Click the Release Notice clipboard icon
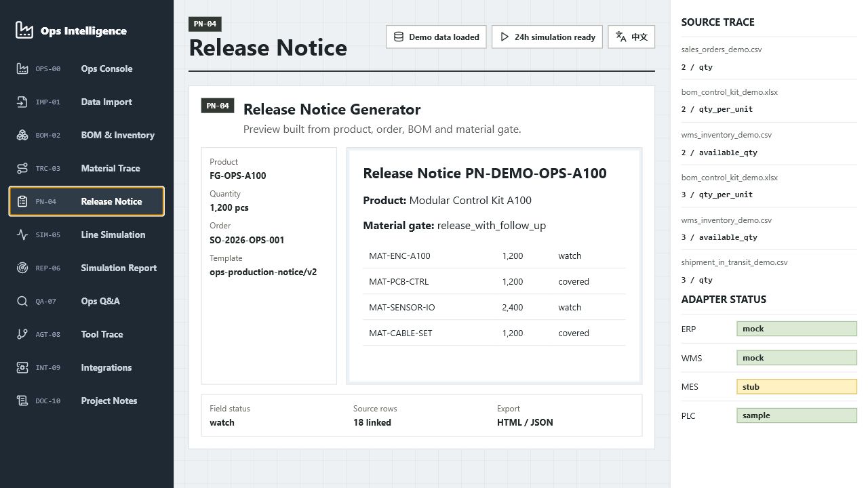 22,201
